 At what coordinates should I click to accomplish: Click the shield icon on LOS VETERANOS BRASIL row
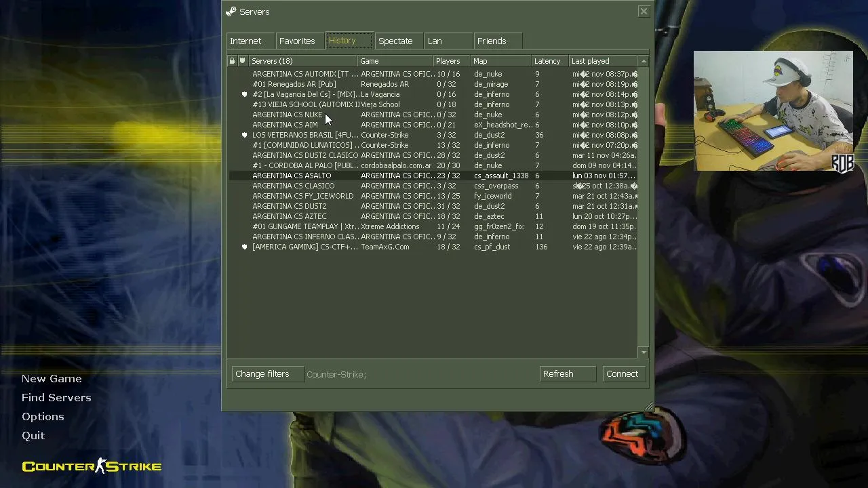click(244, 135)
